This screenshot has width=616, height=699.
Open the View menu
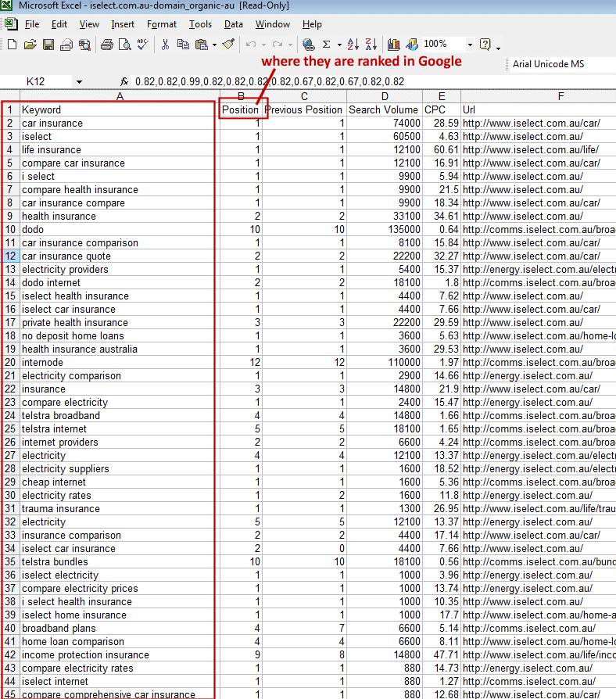pos(89,24)
